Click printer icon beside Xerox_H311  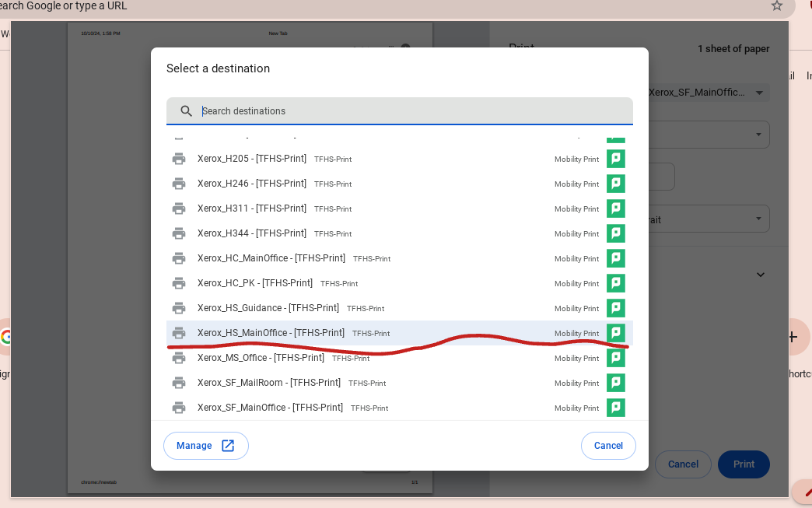179,208
